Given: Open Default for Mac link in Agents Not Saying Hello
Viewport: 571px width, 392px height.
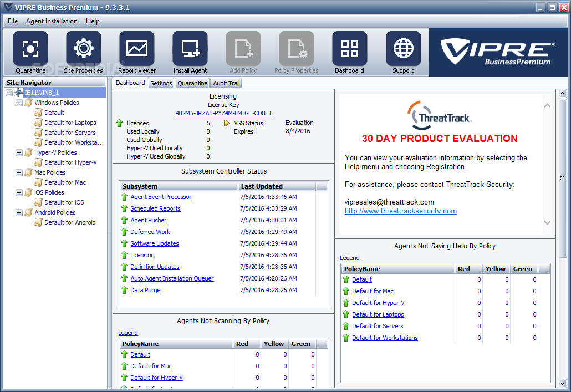Looking at the screenshot, I should pos(373,291).
